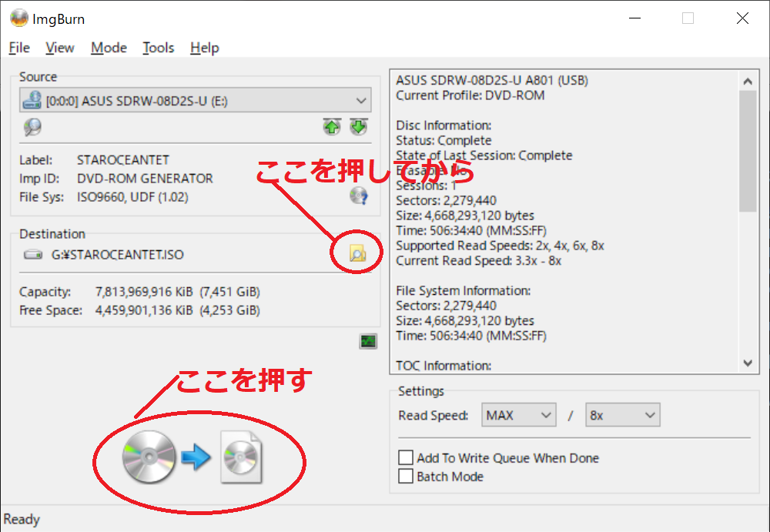
Task: Click the STAROCEANTET label value
Action: (122, 160)
